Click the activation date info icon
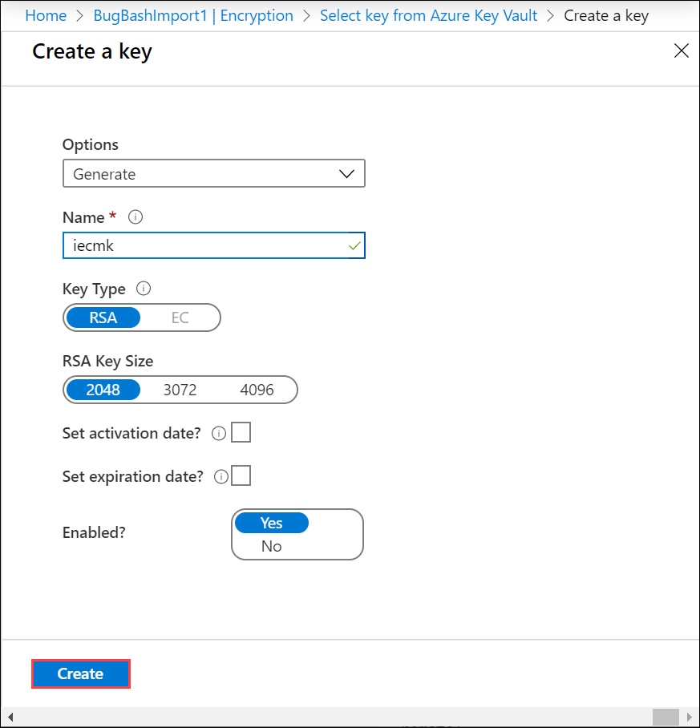This screenshot has height=728, width=700. [219, 432]
